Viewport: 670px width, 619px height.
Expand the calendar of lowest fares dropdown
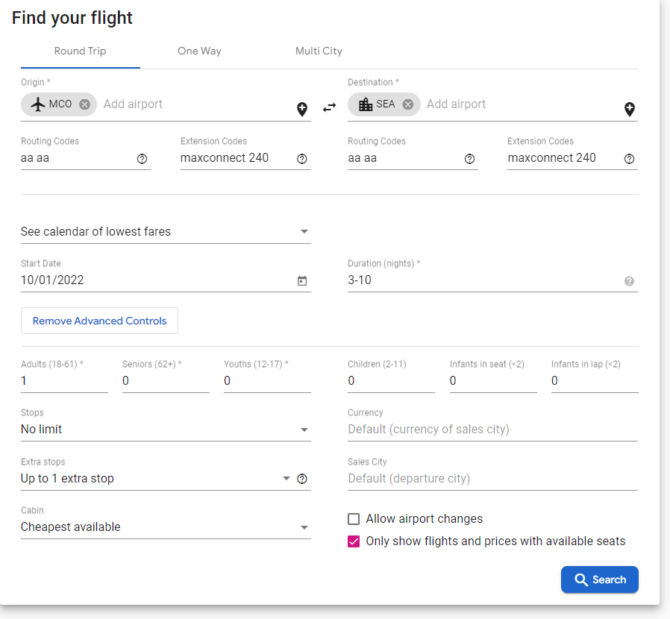tap(165, 232)
